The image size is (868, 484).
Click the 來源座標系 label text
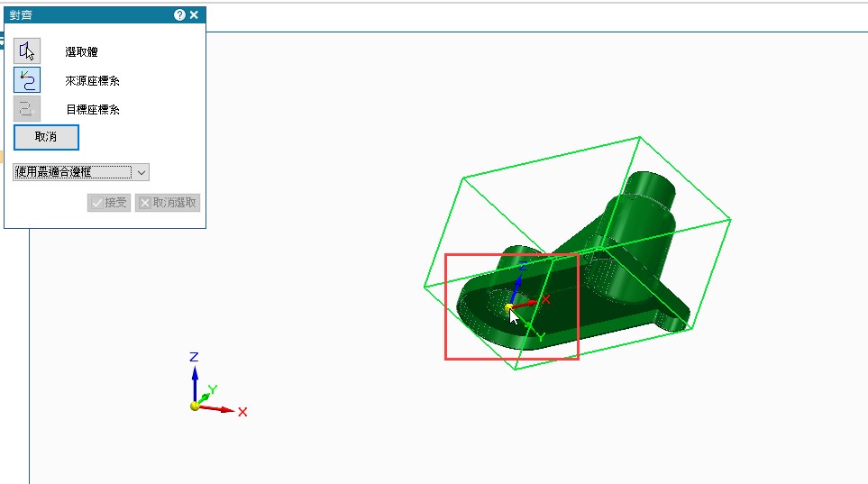point(93,81)
